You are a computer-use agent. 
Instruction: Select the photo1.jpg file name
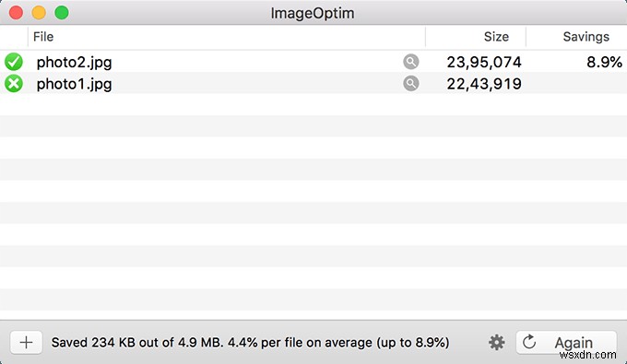[75, 84]
